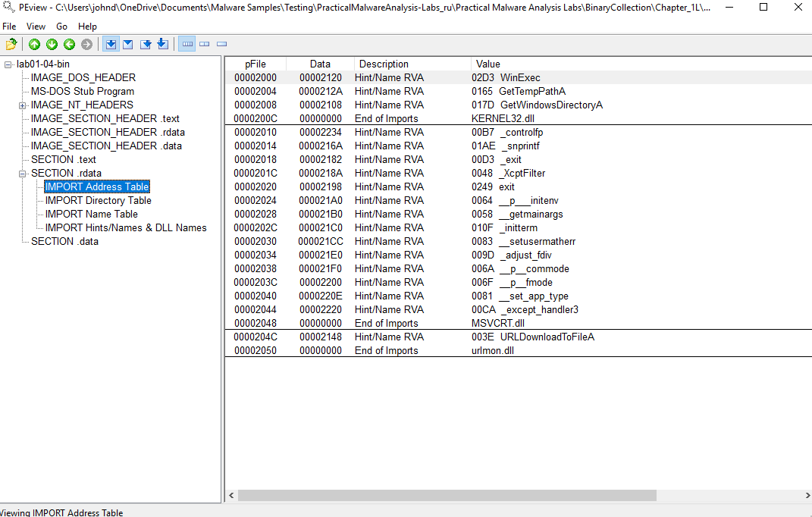The height and width of the screenshot is (517, 812).
Task: Toggle the single-cell data view icon
Action: point(221,44)
